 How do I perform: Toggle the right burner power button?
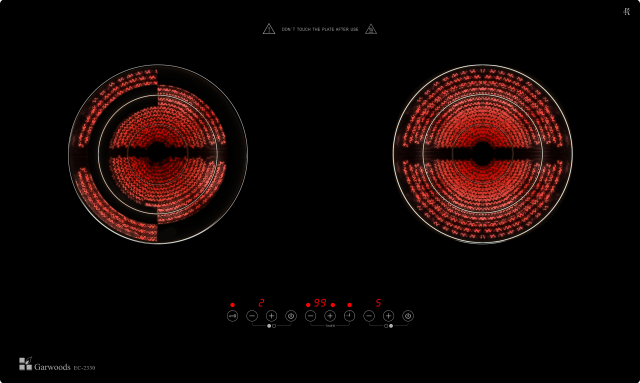pos(408,316)
